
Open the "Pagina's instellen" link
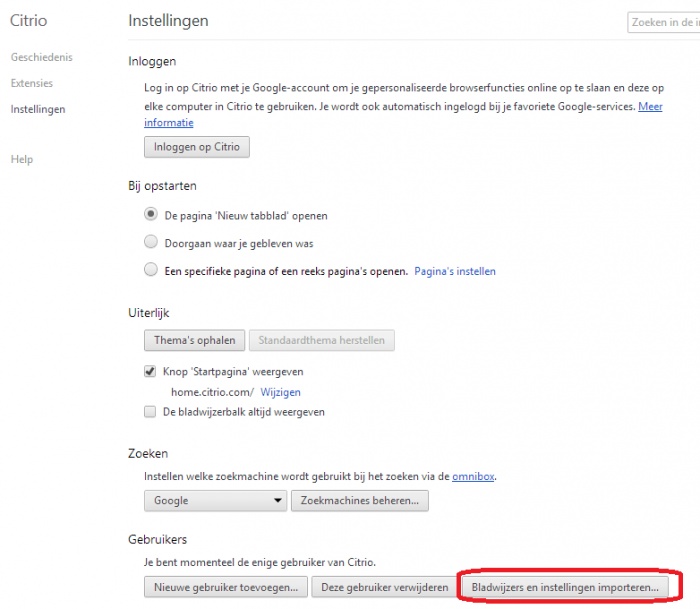coord(455,271)
